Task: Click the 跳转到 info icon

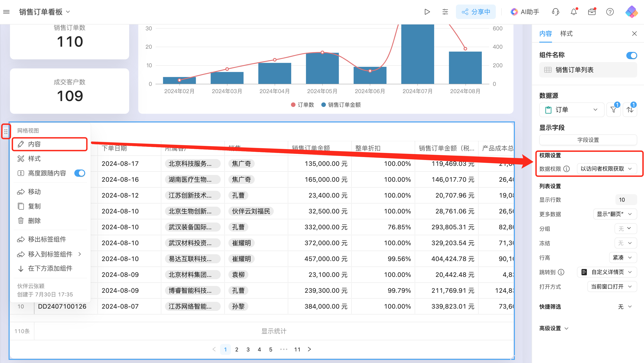Action: coord(561,272)
